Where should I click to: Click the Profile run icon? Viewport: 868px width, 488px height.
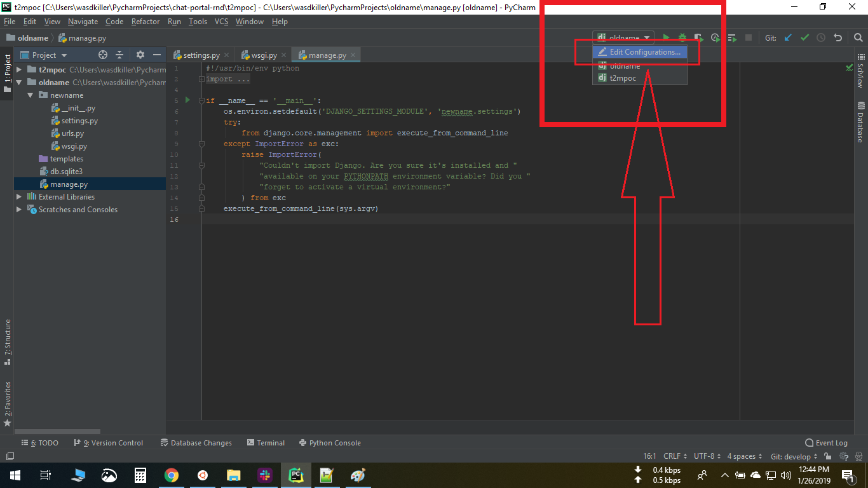(715, 38)
